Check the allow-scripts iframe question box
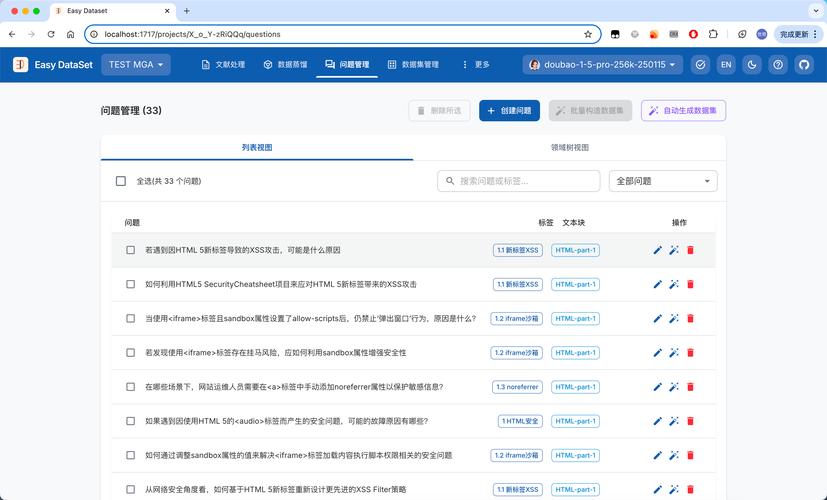 pyautogui.click(x=130, y=319)
